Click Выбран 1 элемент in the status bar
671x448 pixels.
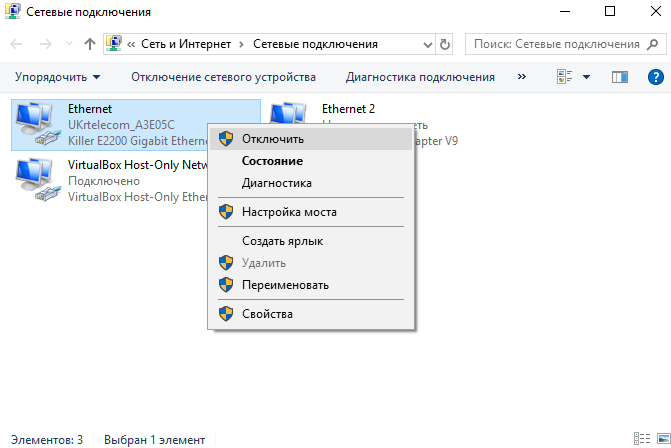154,440
